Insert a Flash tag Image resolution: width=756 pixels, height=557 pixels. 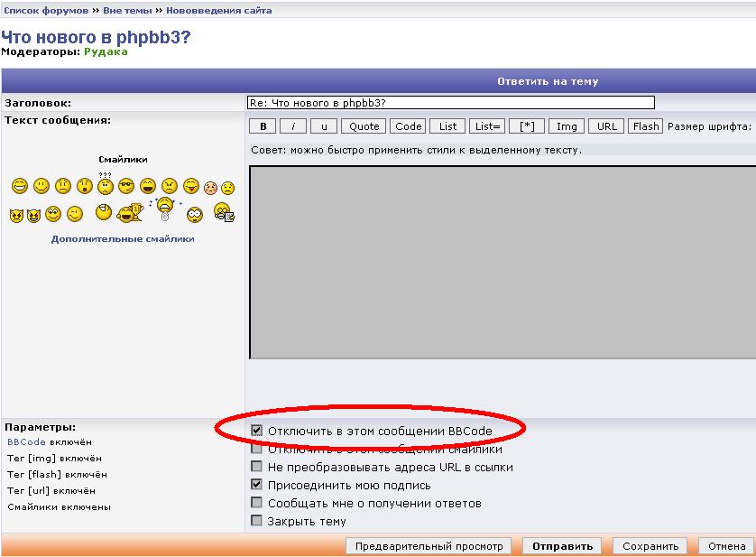[x=645, y=125]
